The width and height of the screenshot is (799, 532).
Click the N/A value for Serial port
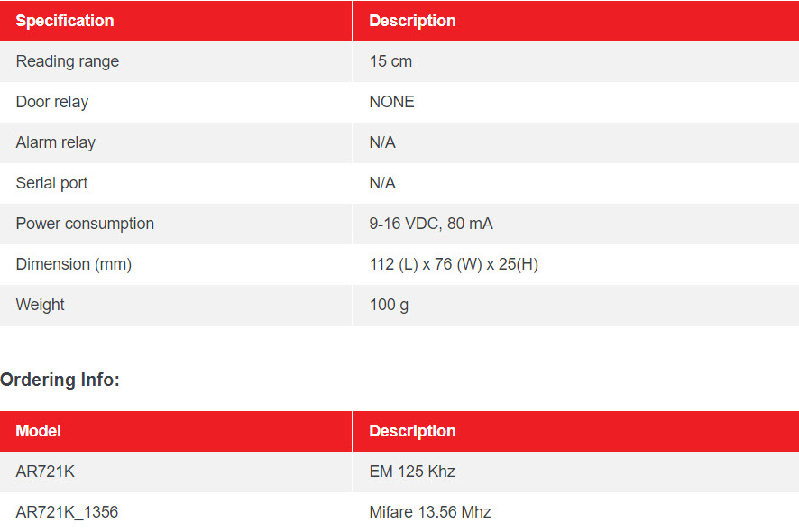point(382,183)
